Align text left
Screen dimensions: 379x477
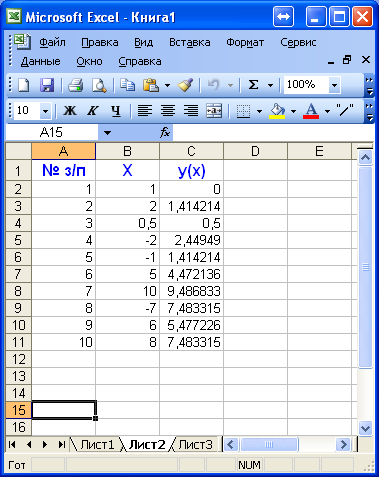pyautogui.click(x=145, y=111)
